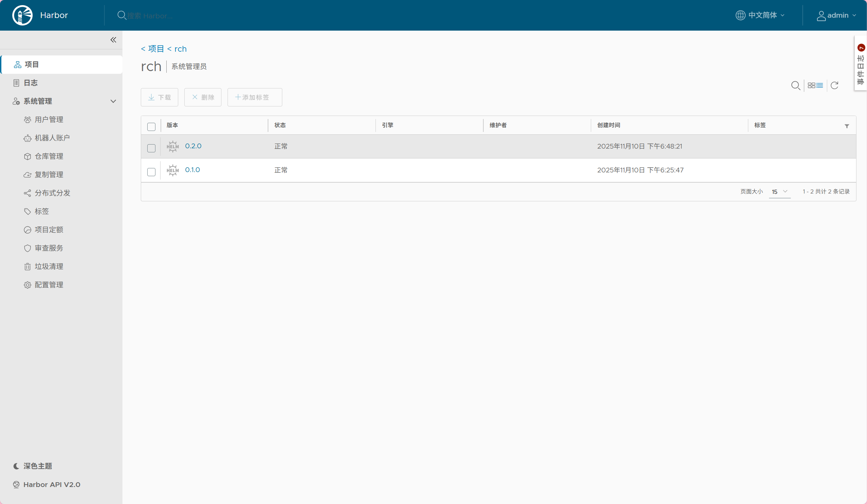Open the tag column filter icon
Viewport: 867px width, 504px height.
(x=847, y=126)
